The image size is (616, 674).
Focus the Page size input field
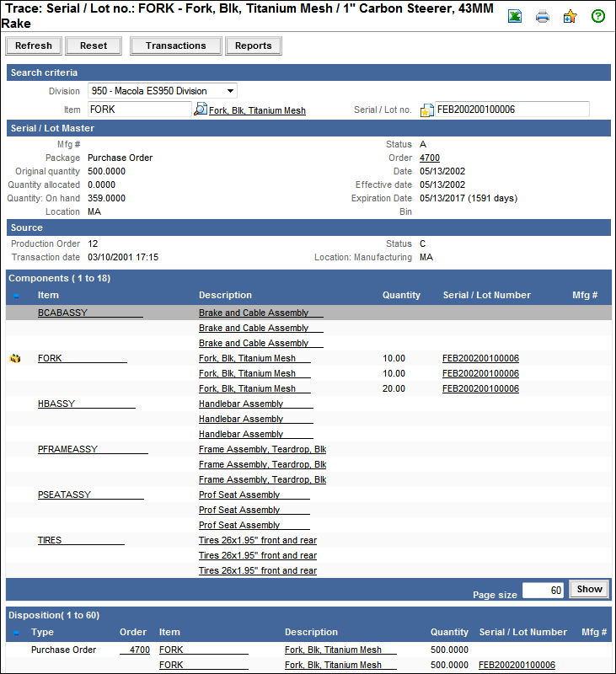click(x=543, y=591)
